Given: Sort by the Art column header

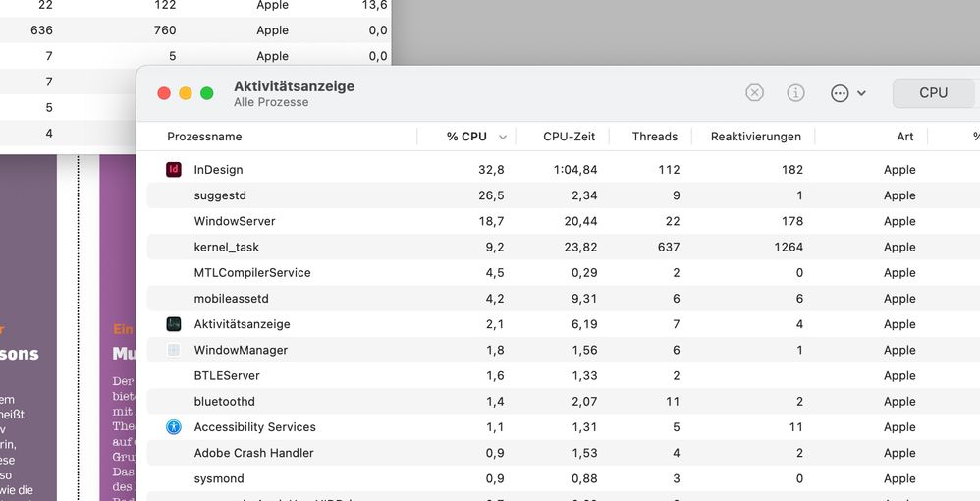Looking at the screenshot, I should (x=905, y=137).
